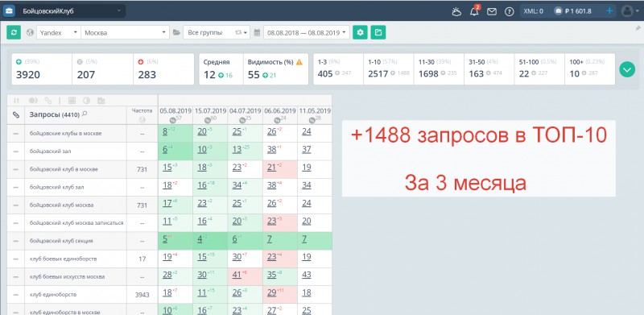Click frequency 3943 for клуб единоборств
Viewport: 644px width, 315px height.
tap(142, 295)
